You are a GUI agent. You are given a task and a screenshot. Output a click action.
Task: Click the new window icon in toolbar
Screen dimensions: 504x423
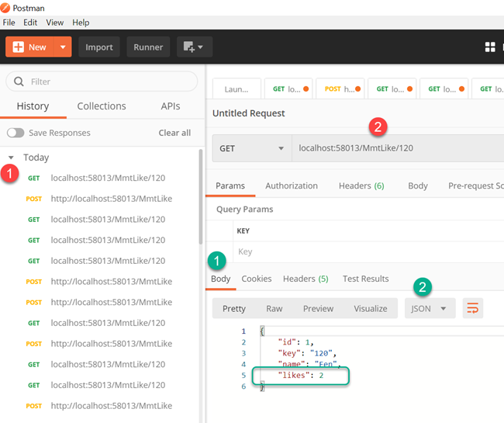point(194,47)
